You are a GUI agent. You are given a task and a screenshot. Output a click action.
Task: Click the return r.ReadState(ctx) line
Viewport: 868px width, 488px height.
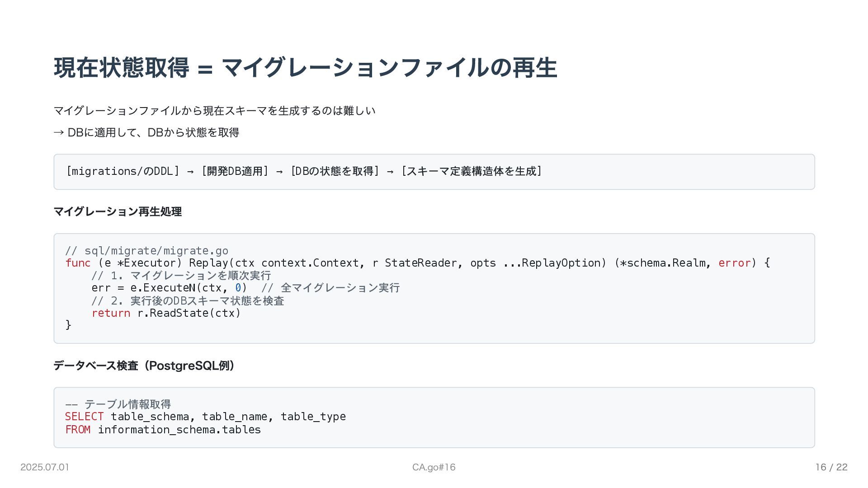166,313
